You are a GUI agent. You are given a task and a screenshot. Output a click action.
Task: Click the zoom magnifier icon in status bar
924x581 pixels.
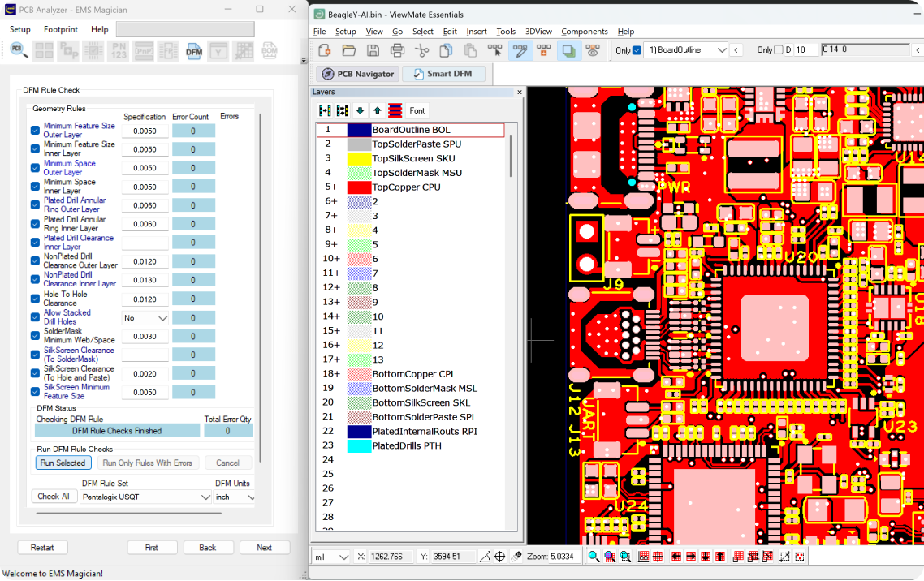coord(594,557)
